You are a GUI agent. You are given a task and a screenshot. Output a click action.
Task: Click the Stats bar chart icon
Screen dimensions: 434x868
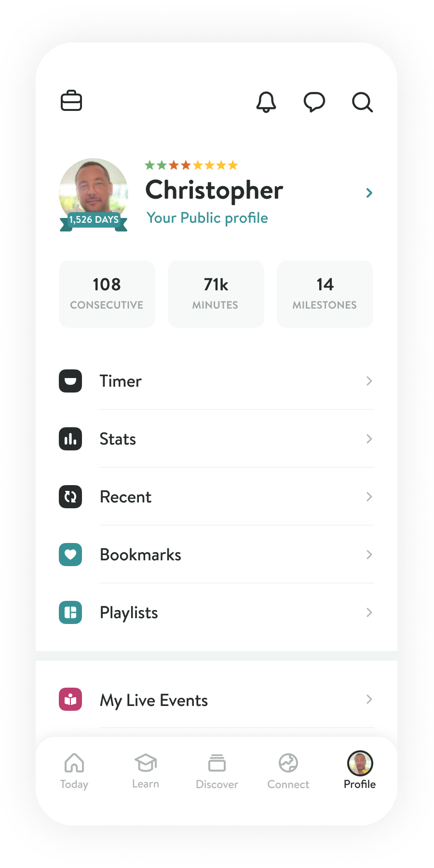[x=70, y=439]
